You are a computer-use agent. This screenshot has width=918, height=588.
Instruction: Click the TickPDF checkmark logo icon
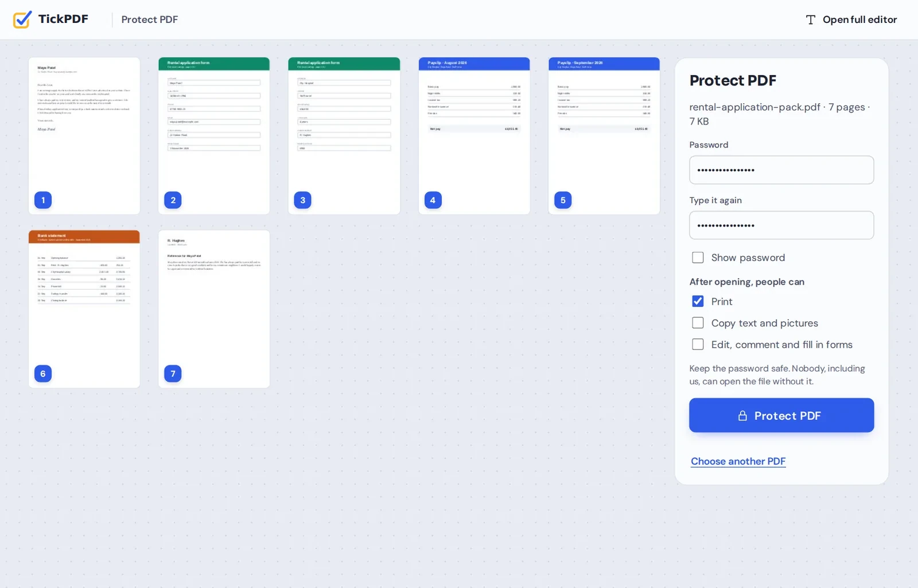[22, 20]
